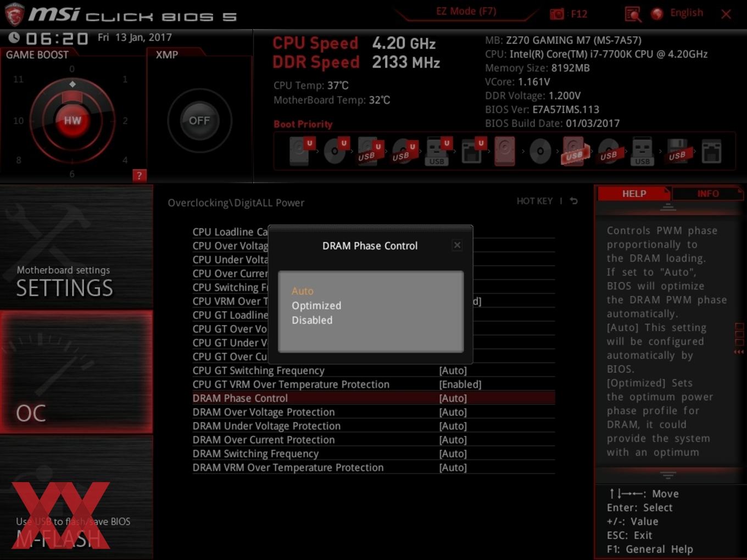Exit BIOS with the top-right X
Viewport: 747px width, 560px height.
tap(726, 14)
